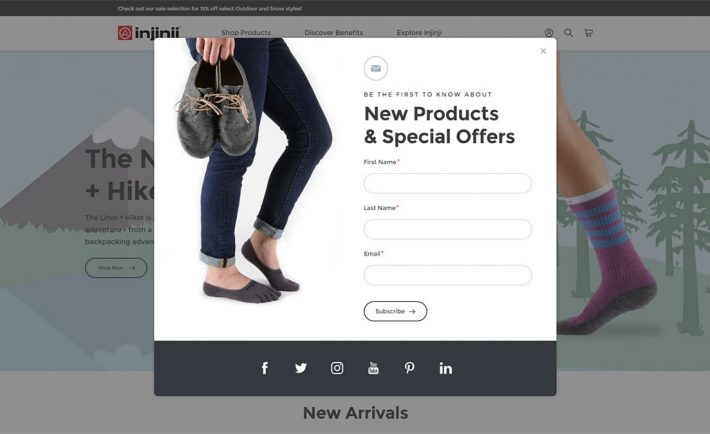Open the Facebook social link icon
The image size is (710, 434).
[265, 368]
